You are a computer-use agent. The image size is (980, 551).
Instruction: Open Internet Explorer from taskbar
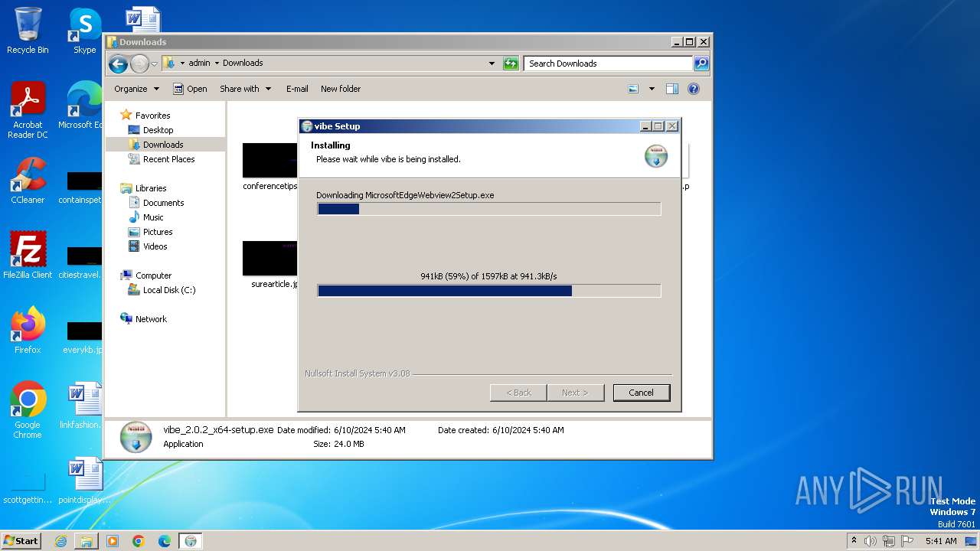60,541
